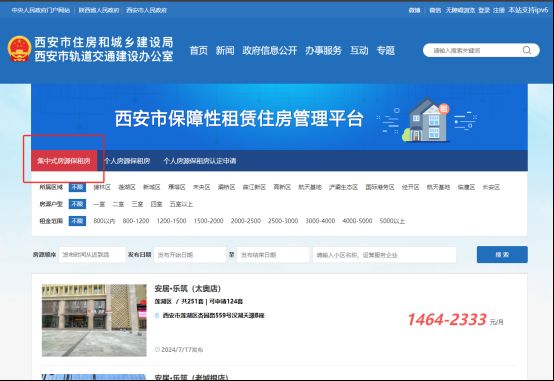
Task: Filter by 新城区 district
Action: tap(152, 187)
